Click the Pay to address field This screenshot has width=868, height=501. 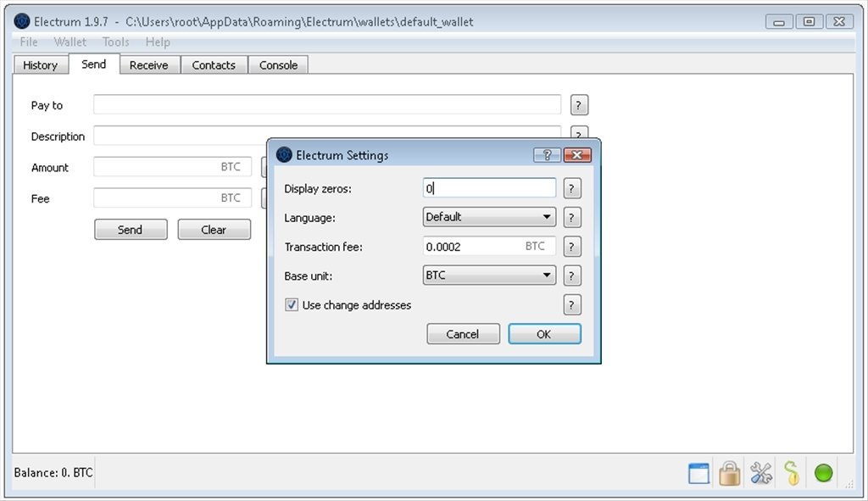click(x=327, y=104)
